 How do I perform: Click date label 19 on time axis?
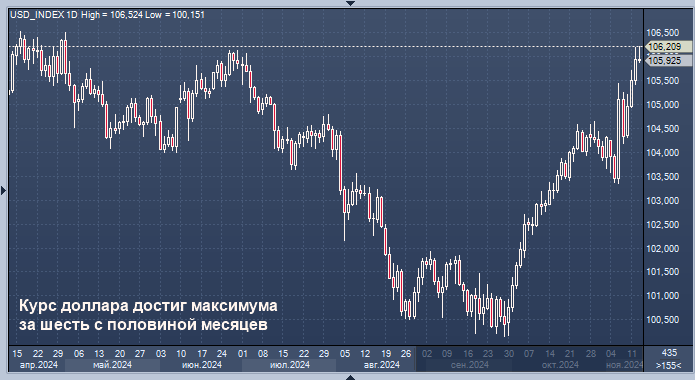[386, 353]
